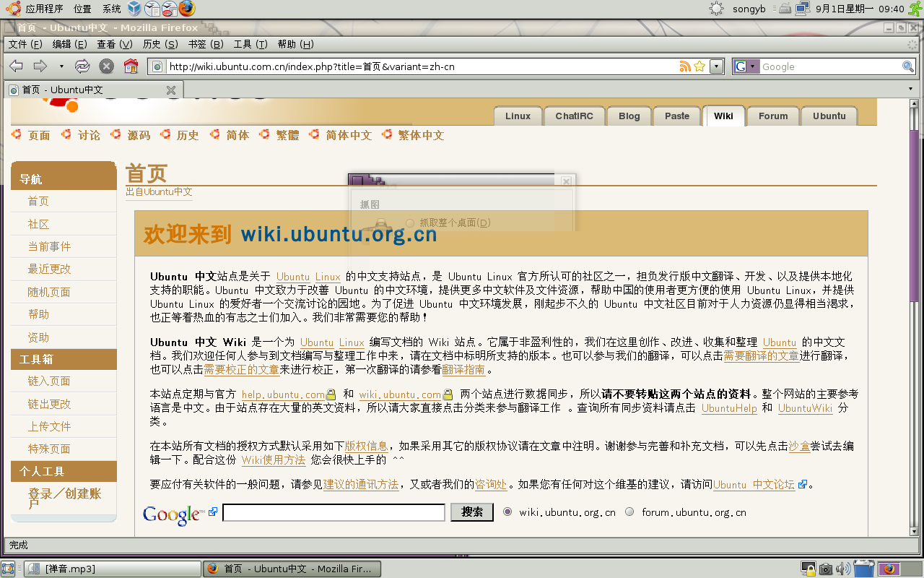Viewport: 924px width, 578px height.
Task: Click the network monitor tray icon
Action: coord(803,9)
